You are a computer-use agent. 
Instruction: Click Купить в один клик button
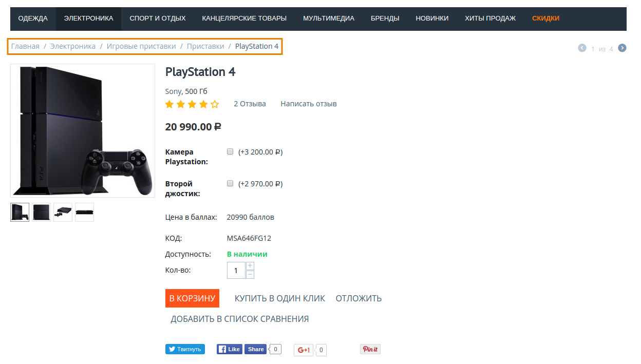pyautogui.click(x=280, y=298)
